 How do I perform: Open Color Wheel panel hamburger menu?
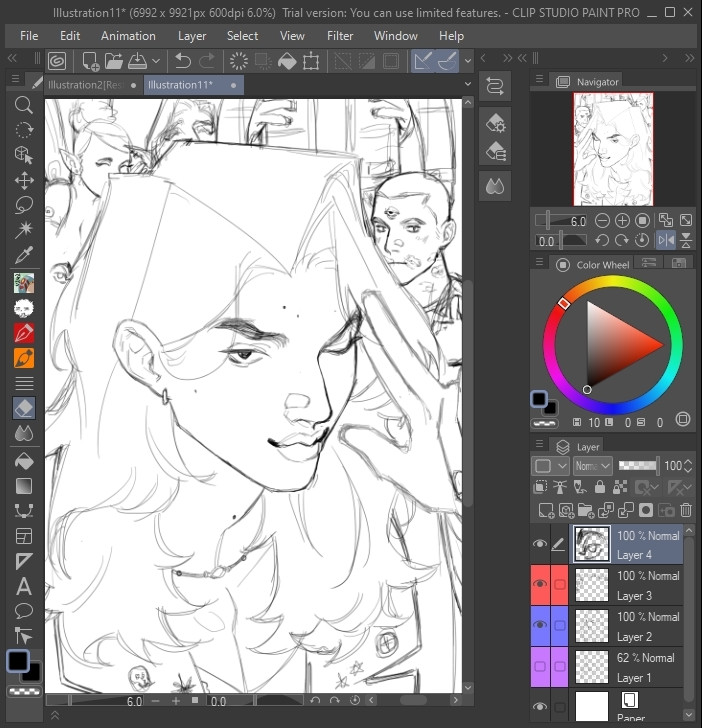(x=539, y=262)
